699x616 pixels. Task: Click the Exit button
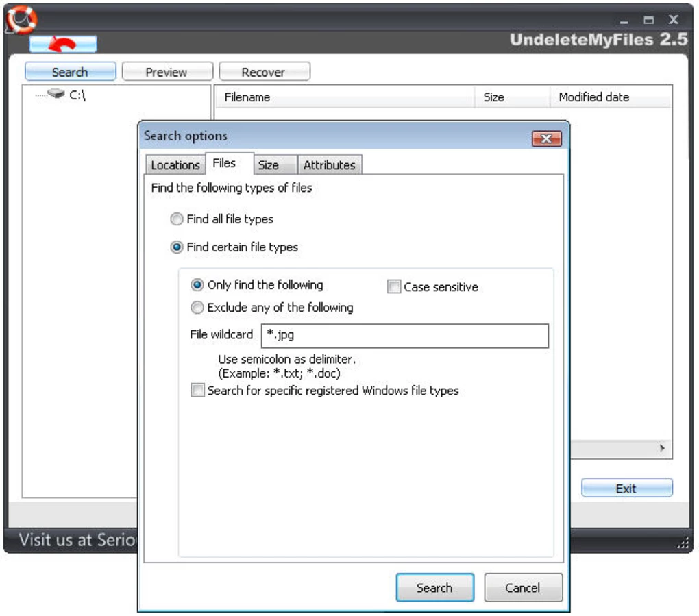pos(626,488)
